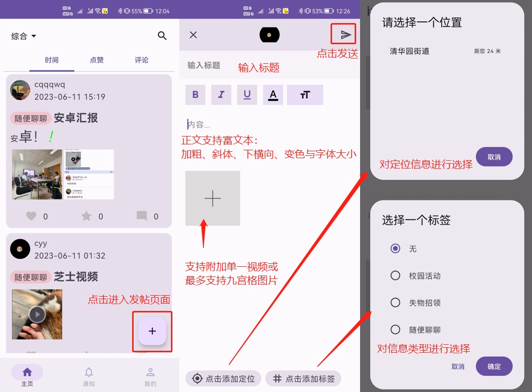The image size is (532, 392).
Task: Go to the 主页 home tab
Action: click(27, 376)
